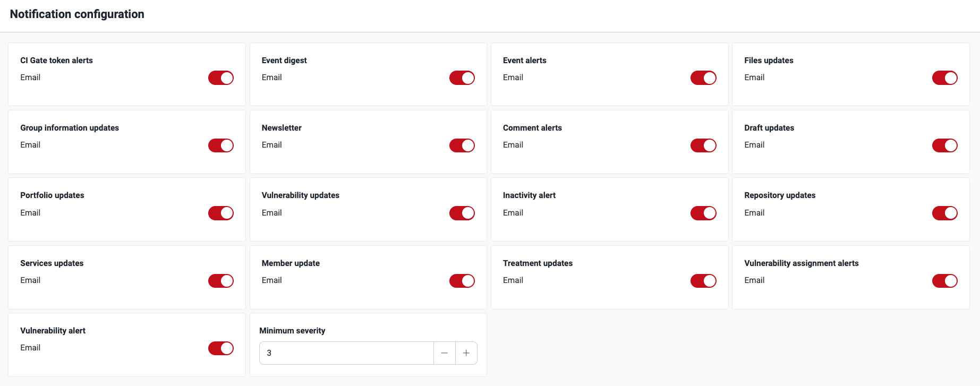
Task: Turn off the Vulnerability alert email toggle
Action: tap(220, 348)
